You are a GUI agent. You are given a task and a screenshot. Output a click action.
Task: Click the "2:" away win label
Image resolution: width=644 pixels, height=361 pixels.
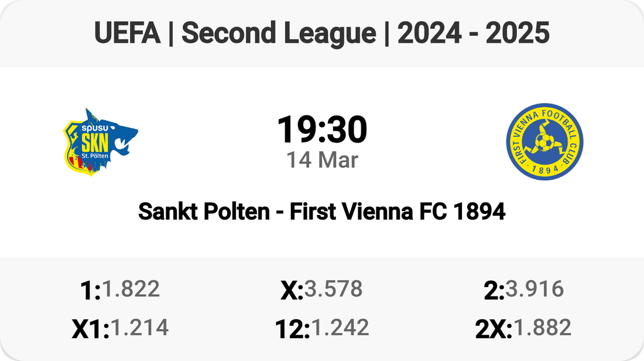point(494,291)
